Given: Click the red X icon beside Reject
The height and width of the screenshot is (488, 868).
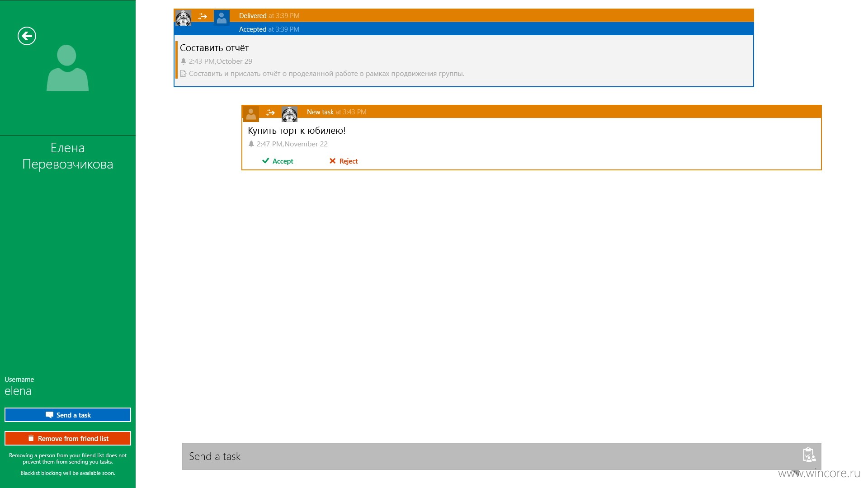Looking at the screenshot, I should [x=332, y=161].
